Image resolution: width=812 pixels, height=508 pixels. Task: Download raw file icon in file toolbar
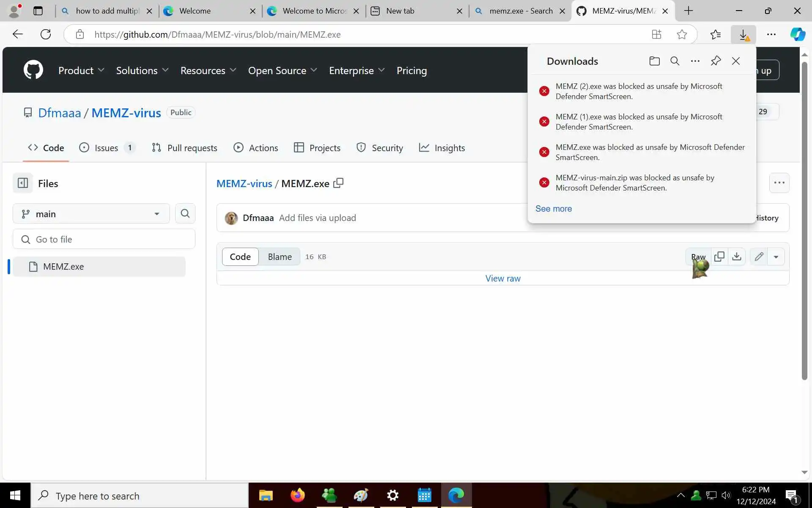(737, 257)
